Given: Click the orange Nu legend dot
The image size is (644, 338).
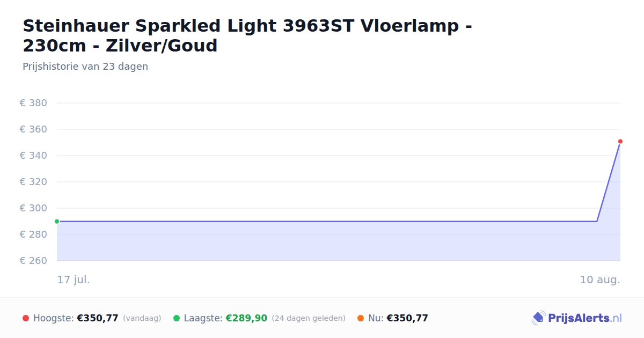Looking at the screenshot, I should pos(361,318).
